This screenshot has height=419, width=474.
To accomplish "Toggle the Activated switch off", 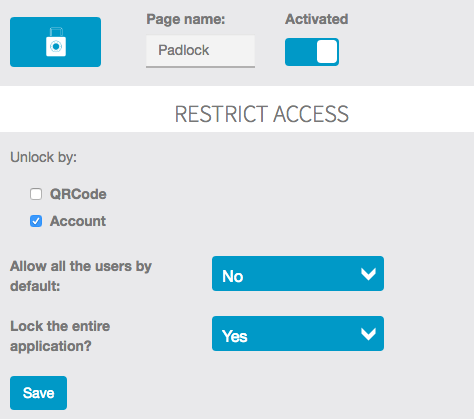I will tap(312, 52).
